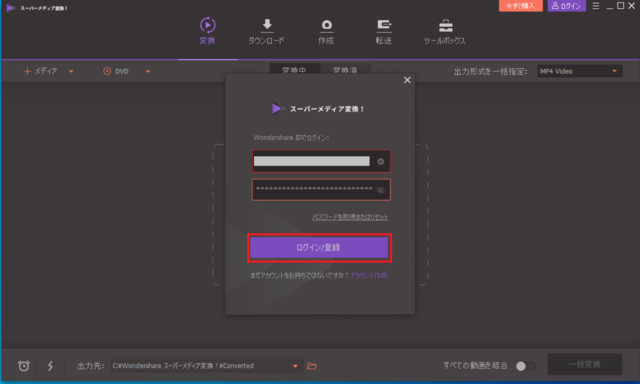Expand the メディア dropdown arrow

[x=71, y=71]
